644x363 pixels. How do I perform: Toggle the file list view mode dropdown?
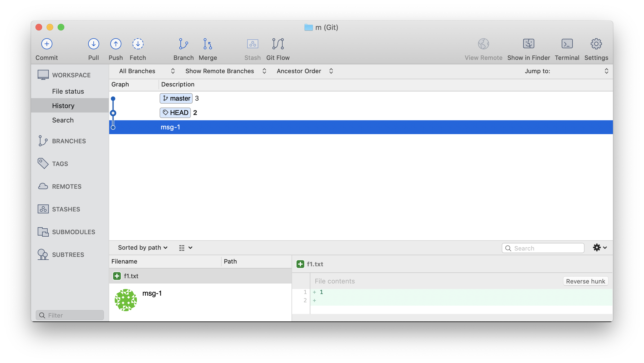click(185, 248)
